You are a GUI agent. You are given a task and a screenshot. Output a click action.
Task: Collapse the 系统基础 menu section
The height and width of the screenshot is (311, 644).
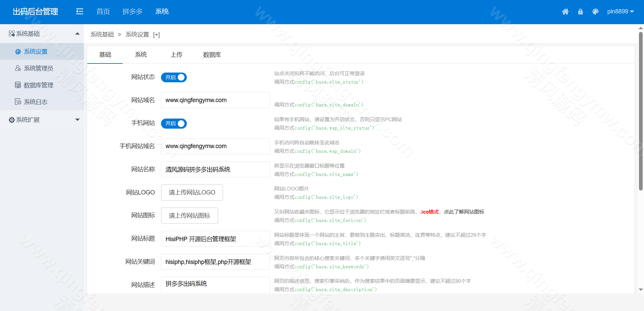click(77, 34)
